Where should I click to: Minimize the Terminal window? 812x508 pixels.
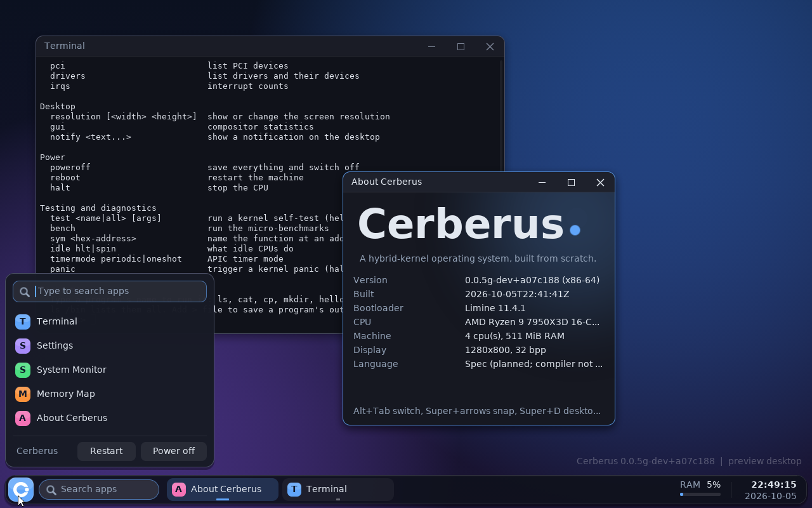(431, 46)
